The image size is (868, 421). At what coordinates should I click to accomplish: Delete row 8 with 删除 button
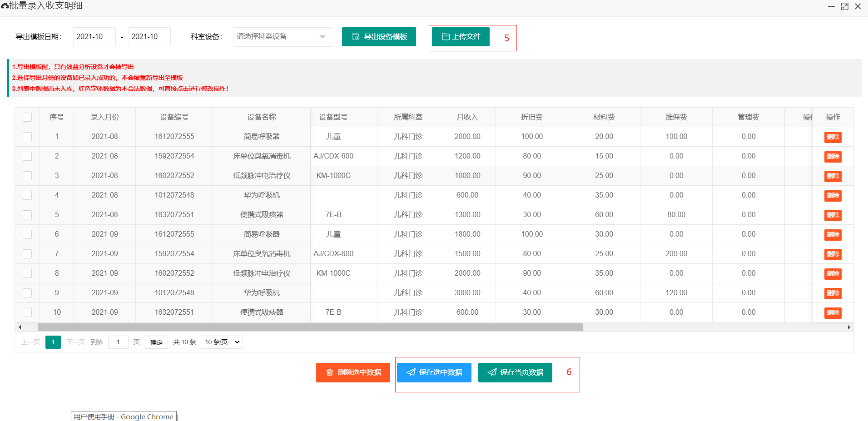(833, 274)
